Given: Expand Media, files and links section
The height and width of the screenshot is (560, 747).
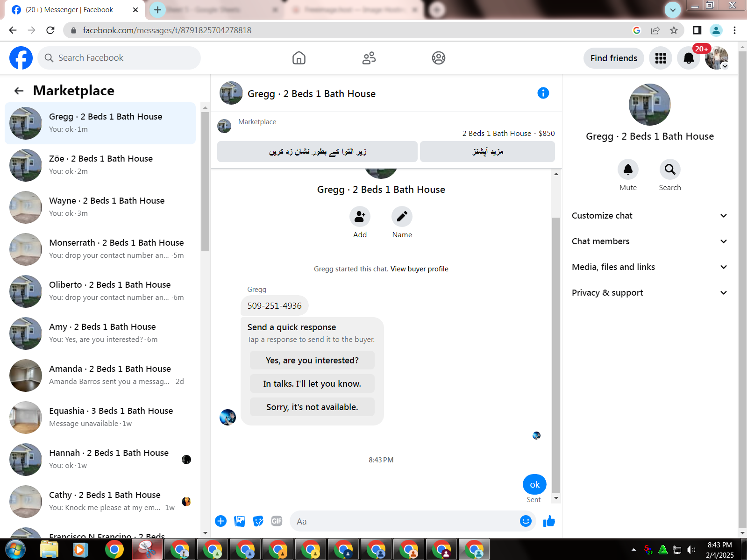Looking at the screenshot, I should (649, 267).
